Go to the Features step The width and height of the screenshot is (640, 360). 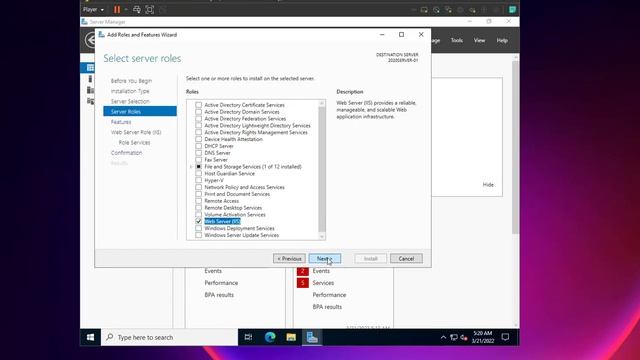tap(121, 122)
